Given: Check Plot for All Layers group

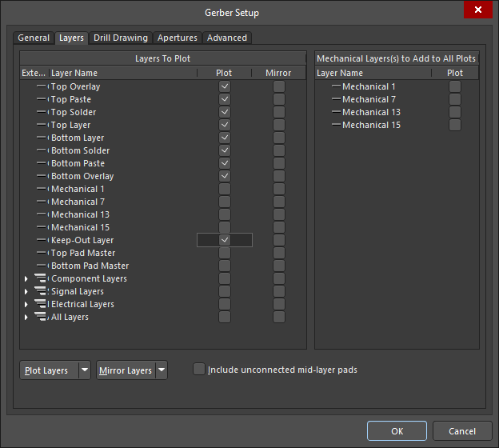Looking at the screenshot, I should (x=225, y=317).
